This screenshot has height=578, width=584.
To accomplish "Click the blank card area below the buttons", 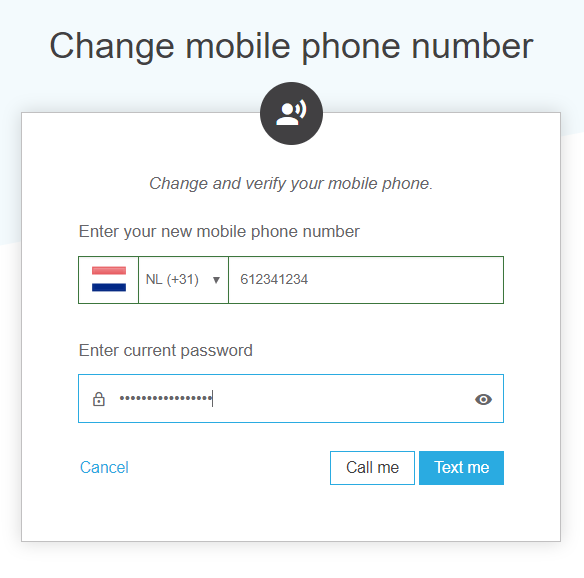I will tap(291, 513).
